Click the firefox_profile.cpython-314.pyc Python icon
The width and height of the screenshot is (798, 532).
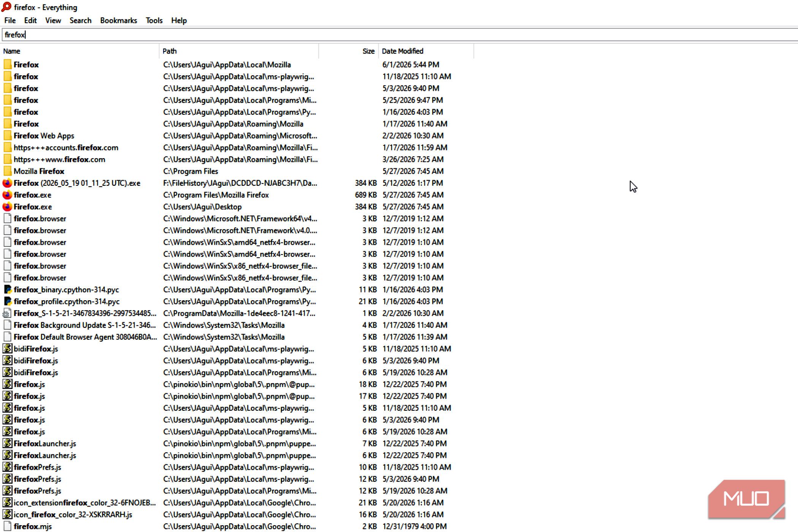click(7, 301)
